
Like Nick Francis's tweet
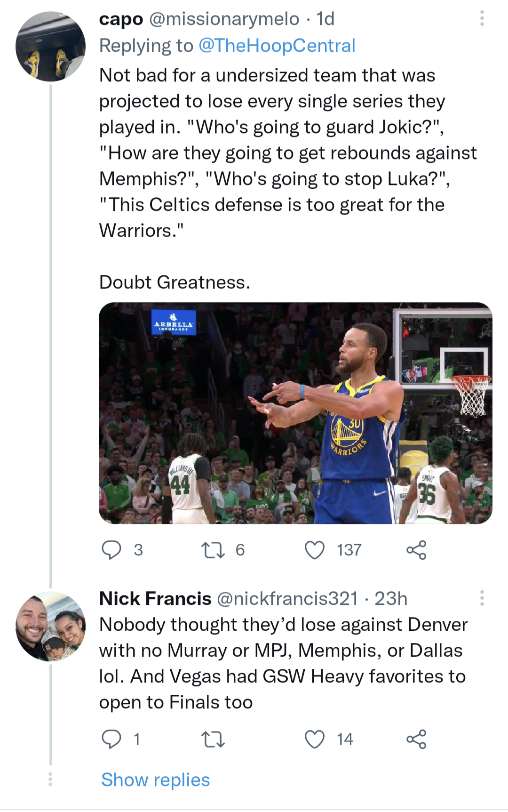tap(315, 739)
